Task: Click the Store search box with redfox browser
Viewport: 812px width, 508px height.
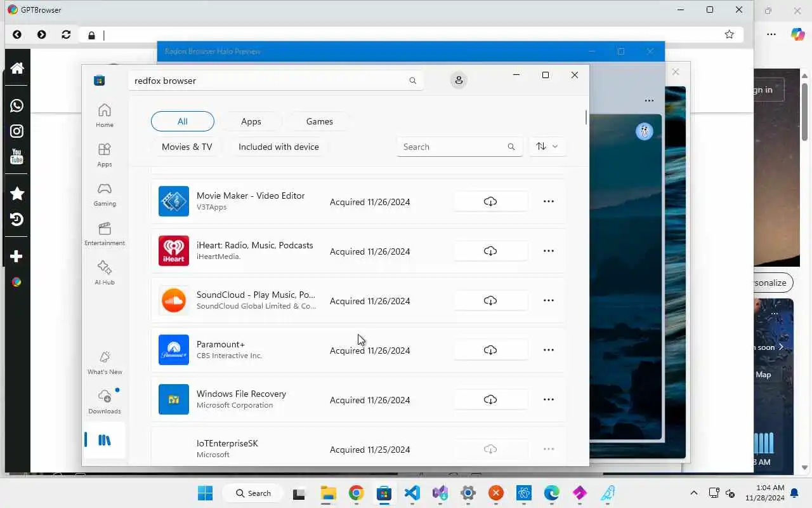Action: [x=276, y=81]
